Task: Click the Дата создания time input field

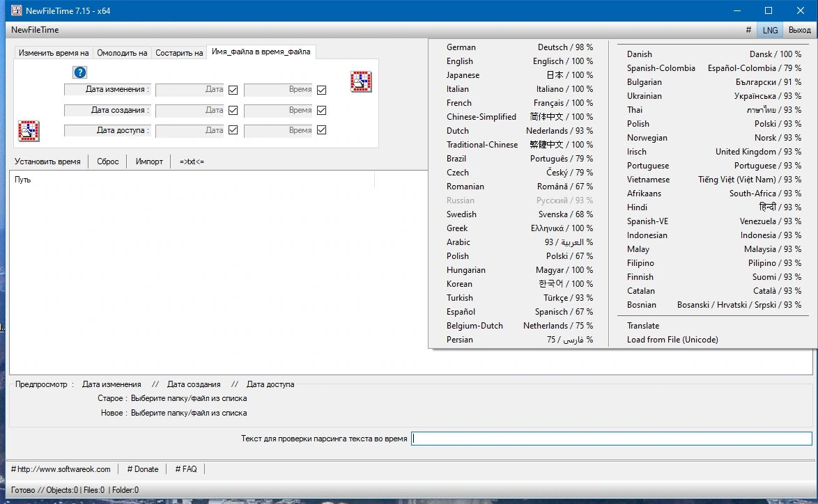Action: click(x=278, y=111)
